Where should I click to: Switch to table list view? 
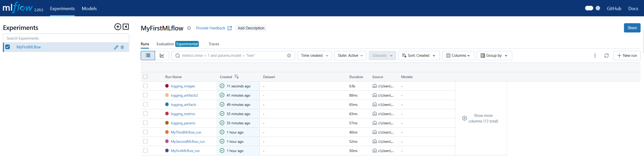(x=148, y=55)
